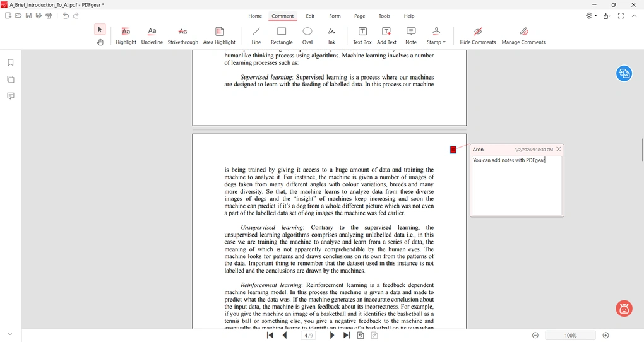Create a new PDF document
The height and width of the screenshot is (342, 644).
pos(8,16)
